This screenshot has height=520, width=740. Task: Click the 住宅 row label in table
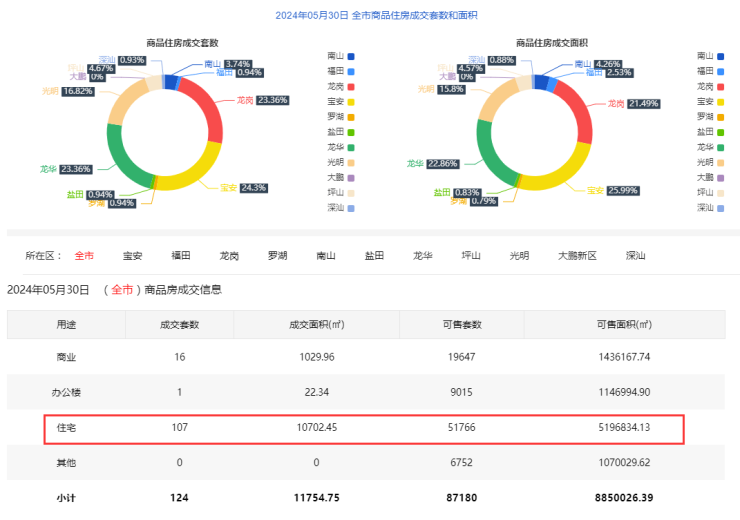66,428
